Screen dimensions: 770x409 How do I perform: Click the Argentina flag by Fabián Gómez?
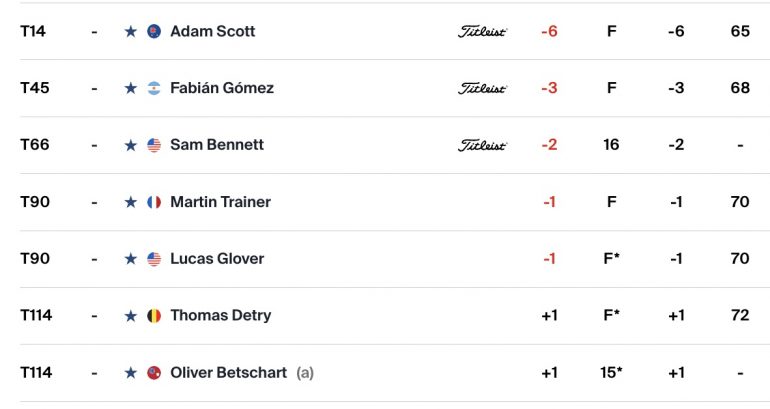(x=154, y=88)
